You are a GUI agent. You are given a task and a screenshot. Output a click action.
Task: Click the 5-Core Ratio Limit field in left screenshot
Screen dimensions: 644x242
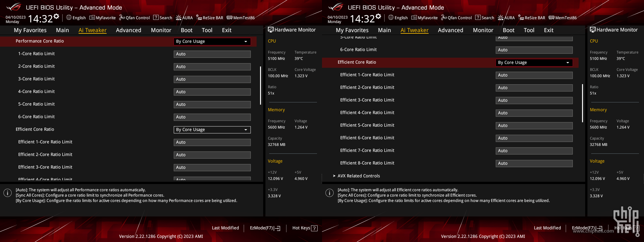(212, 105)
